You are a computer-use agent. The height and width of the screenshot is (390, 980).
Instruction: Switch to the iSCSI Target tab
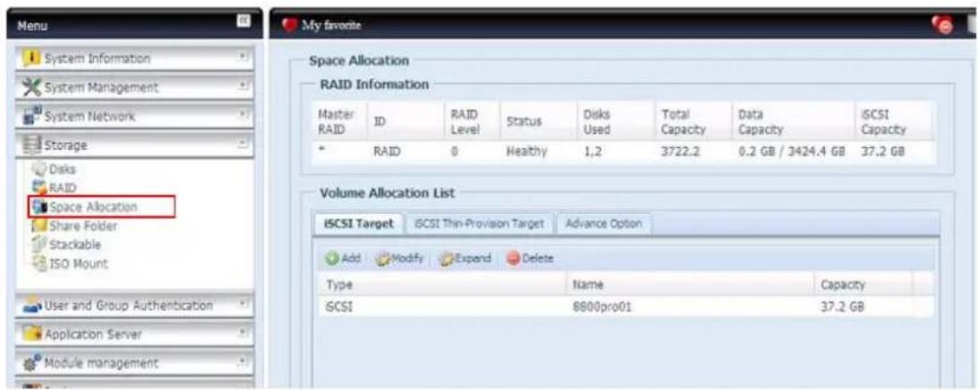tap(358, 224)
